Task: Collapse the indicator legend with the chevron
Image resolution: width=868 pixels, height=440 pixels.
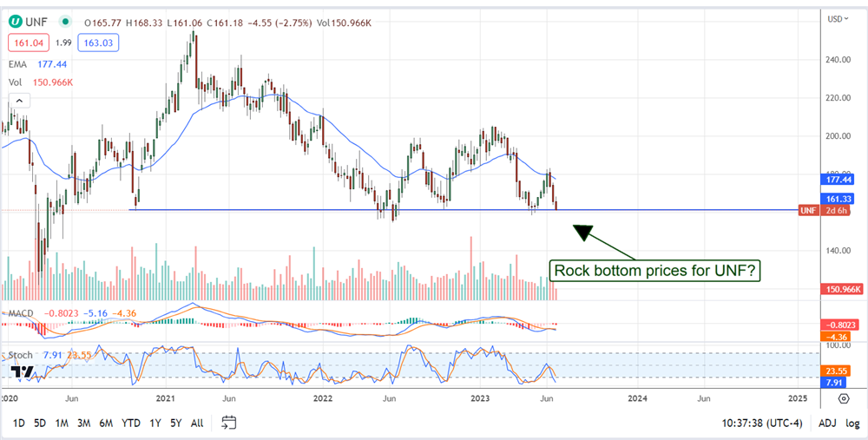Action: (x=19, y=101)
